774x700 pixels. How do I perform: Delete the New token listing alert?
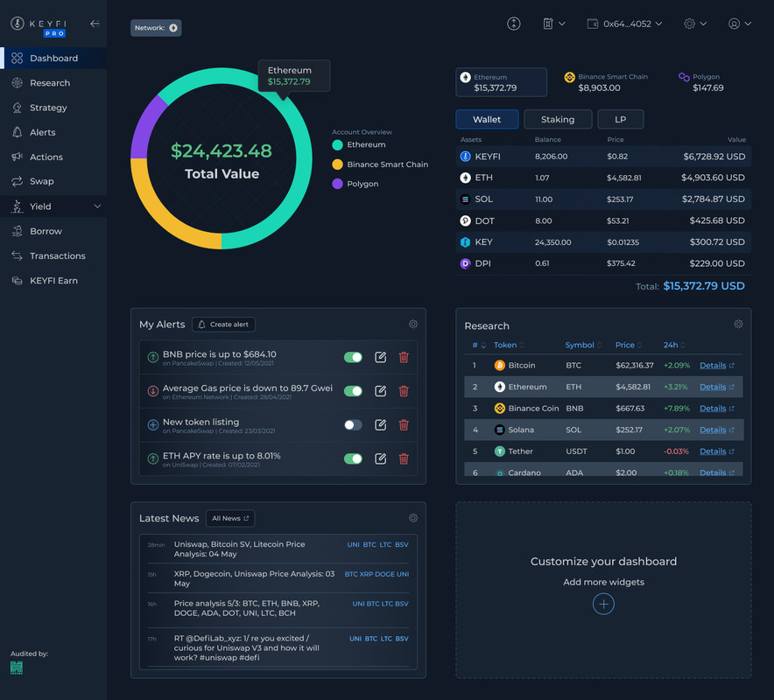click(x=404, y=424)
